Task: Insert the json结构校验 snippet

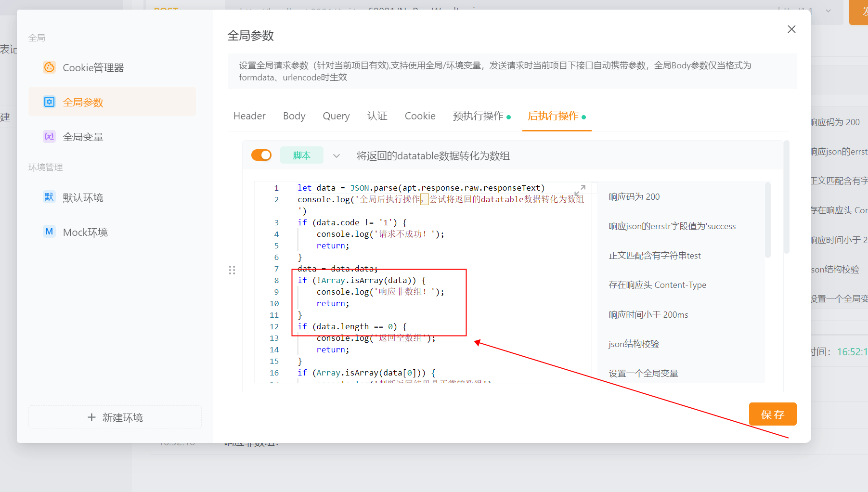Action: pyautogui.click(x=634, y=344)
